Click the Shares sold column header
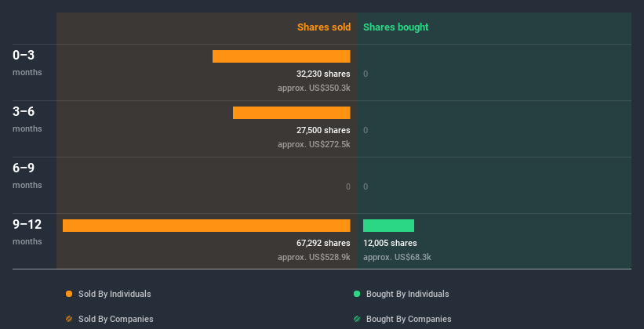The image size is (644, 329). click(324, 27)
